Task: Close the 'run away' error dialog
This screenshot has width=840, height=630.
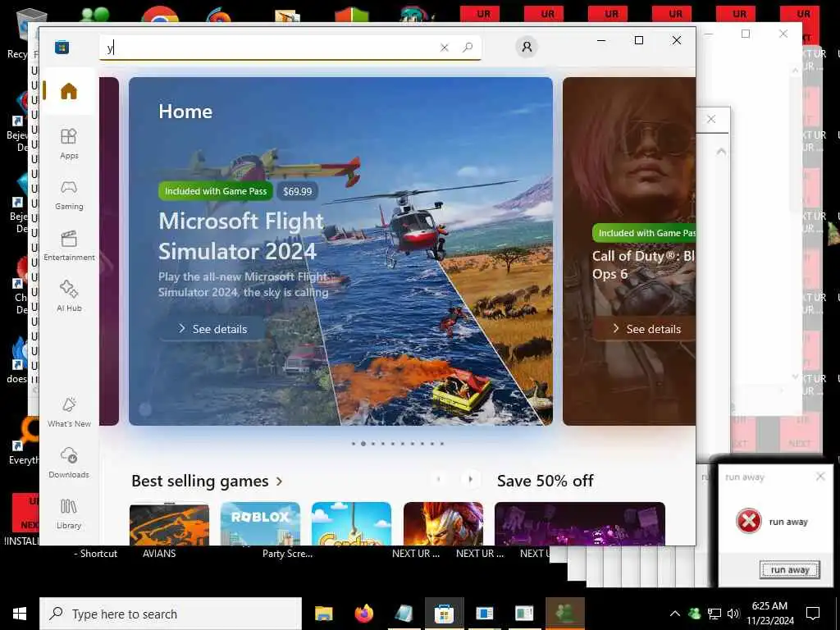Action: coord(820,477)
